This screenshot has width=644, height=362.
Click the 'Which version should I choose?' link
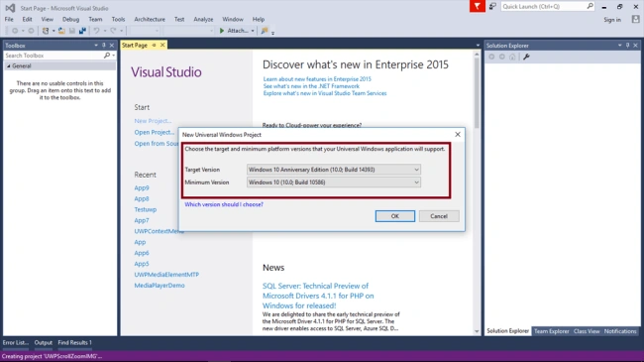[224, 204]
